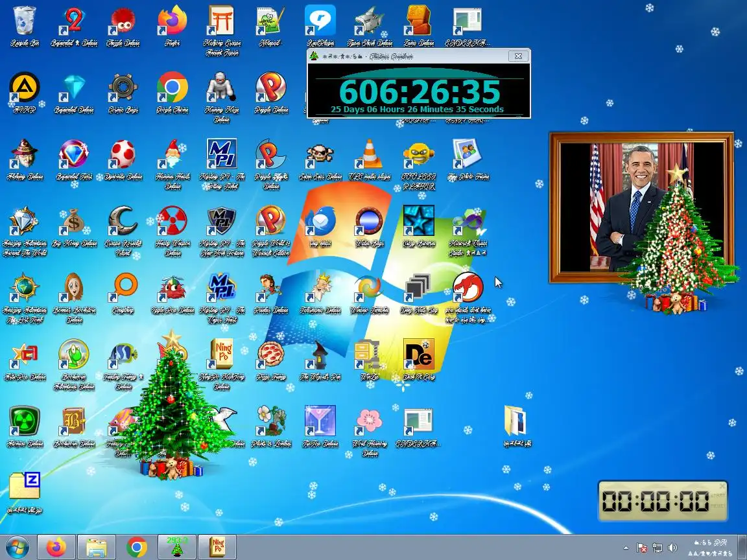Launch Everything search orange ring icon
The width and height of the screenshot is (747, 560).
123,293
